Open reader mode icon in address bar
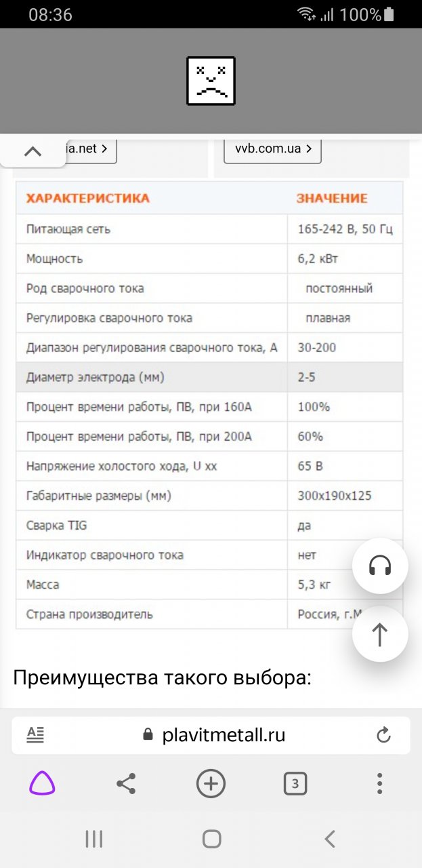The image size is (422, 868). tap(35, 735)
